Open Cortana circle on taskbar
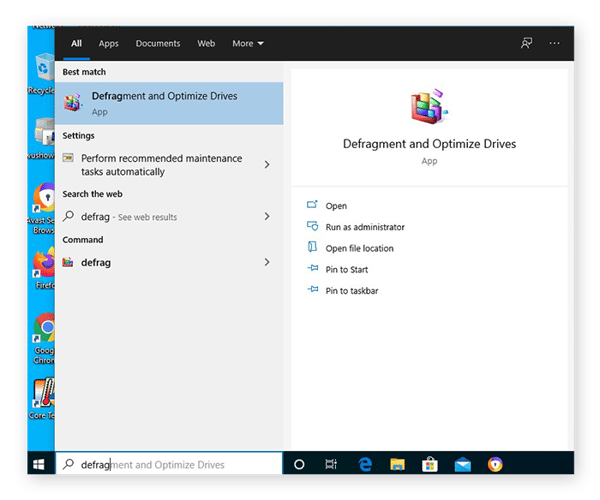Image resolution: width=600 pixels, height=500 pixels. 299,464
